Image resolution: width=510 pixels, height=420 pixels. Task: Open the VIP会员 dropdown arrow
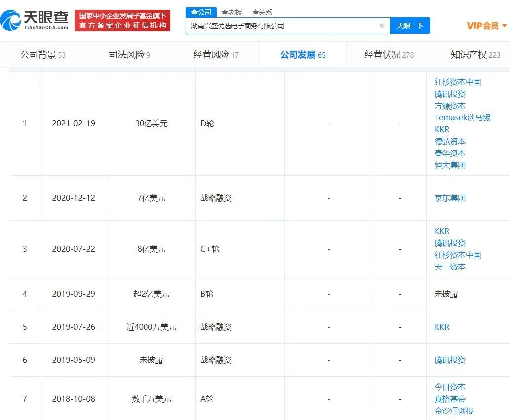coord(505,25)
